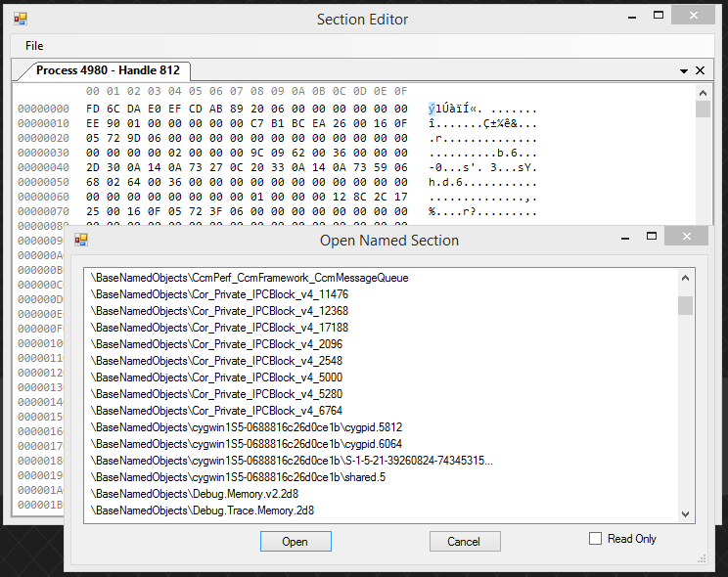Enable the Read Only checkbox
The image size is (728, 577).
pos(595,539)
